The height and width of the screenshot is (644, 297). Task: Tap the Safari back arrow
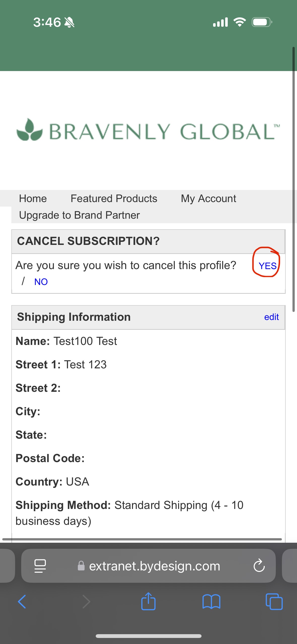(22, 602)
